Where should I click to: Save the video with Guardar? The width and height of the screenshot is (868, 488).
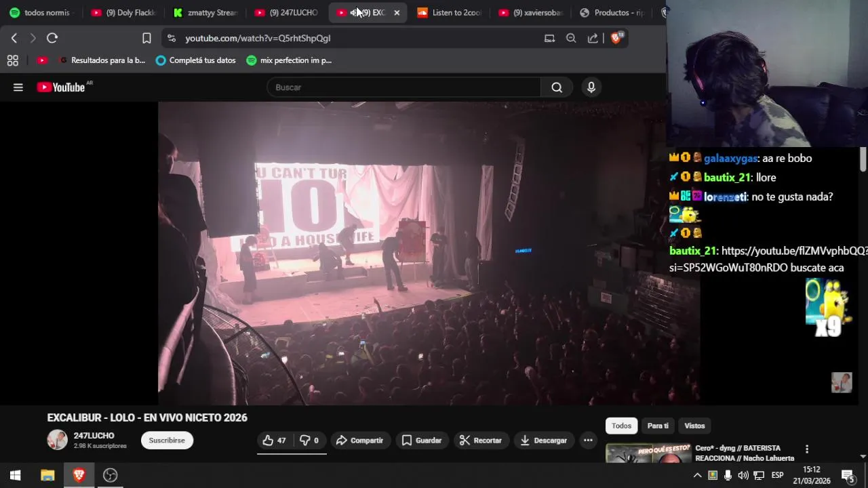[x=422, y=441]
